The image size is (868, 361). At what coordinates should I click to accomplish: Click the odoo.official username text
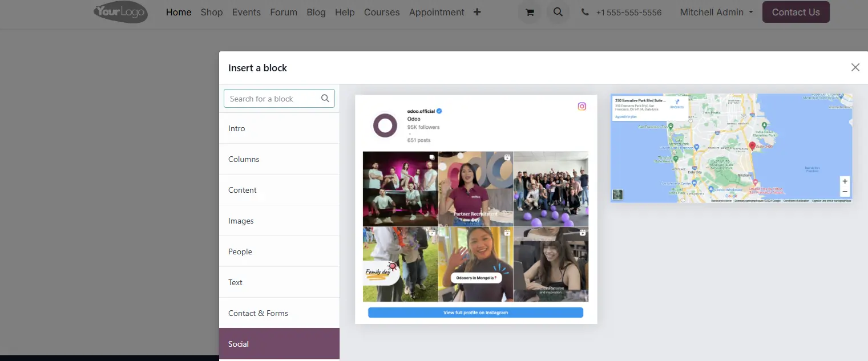(421, 111)
